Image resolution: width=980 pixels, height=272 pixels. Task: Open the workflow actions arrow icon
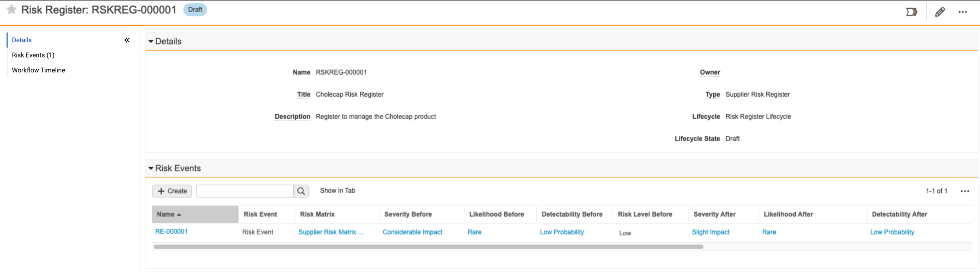912,12
